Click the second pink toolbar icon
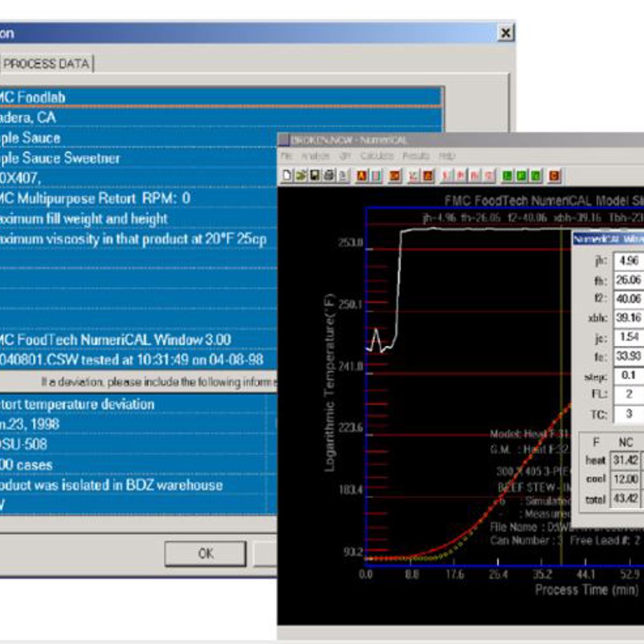The height and width of the screenshot is (644, 644). pos(461,175)
